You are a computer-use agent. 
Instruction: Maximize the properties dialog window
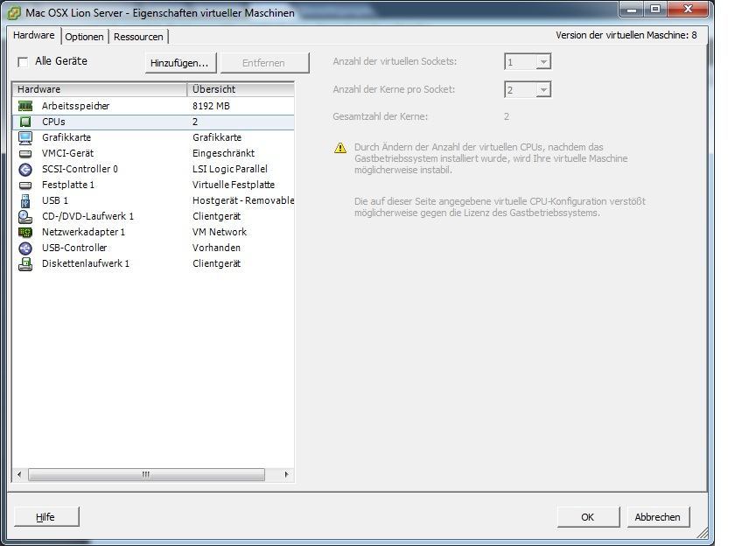(x=655, y=9)
